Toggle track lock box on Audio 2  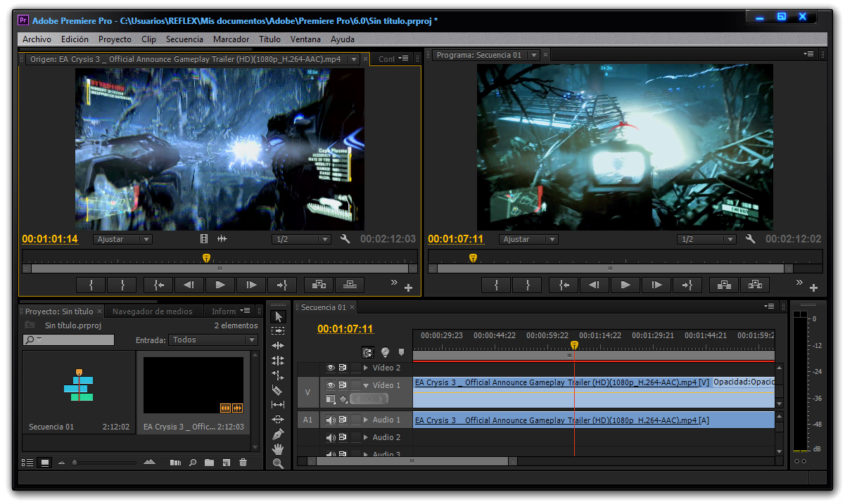tap(355, 437)
